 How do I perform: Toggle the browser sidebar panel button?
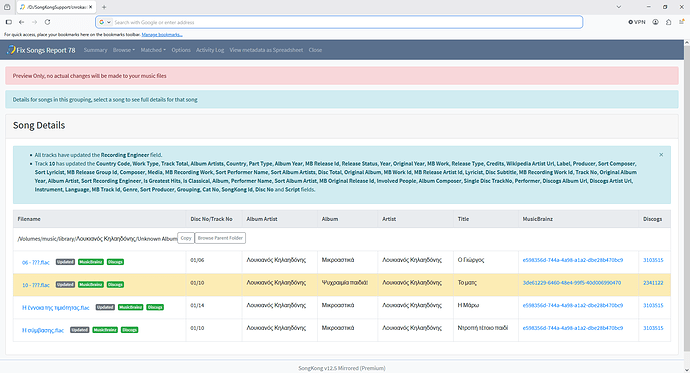pos(8,22)
